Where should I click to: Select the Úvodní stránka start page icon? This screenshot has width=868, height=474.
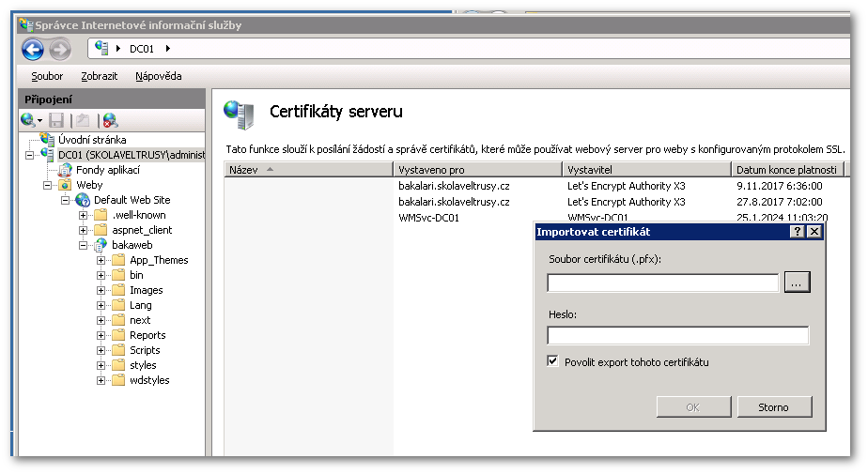(x=47, y=140)
